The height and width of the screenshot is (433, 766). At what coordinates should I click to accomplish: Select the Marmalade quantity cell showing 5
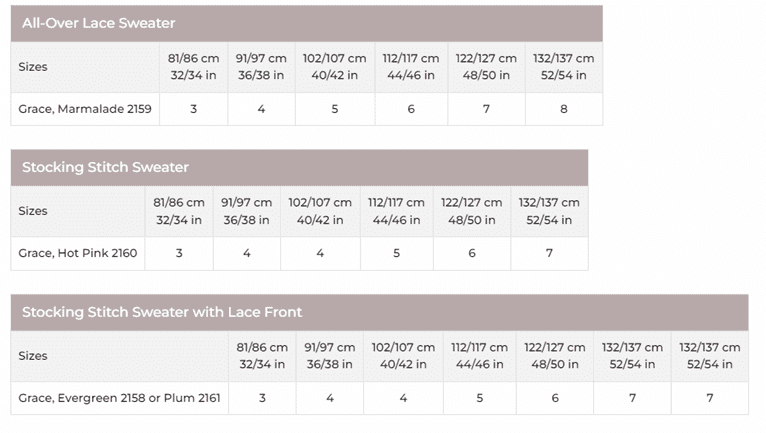(335, 109)
